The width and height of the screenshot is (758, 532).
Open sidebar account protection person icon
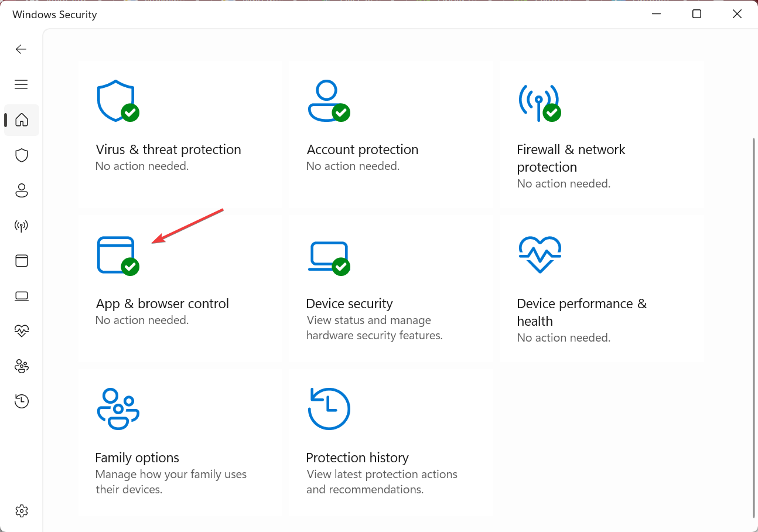[x=22, y=190]
